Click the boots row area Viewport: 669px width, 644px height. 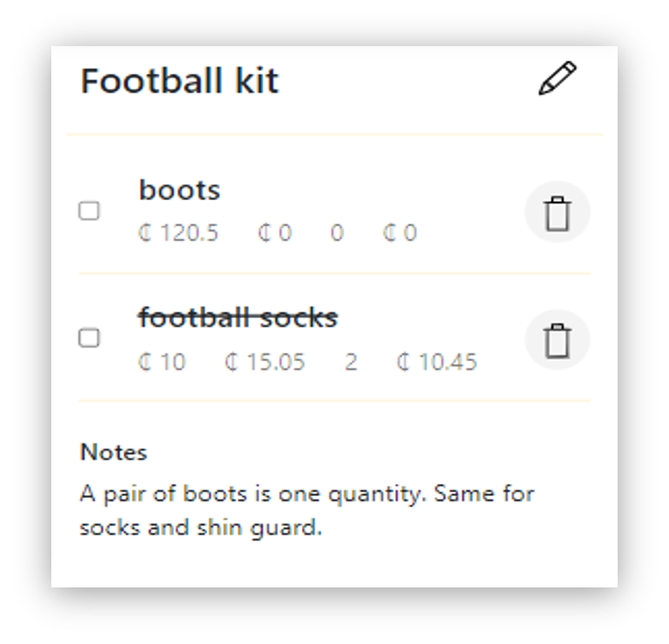pos(334,211)
